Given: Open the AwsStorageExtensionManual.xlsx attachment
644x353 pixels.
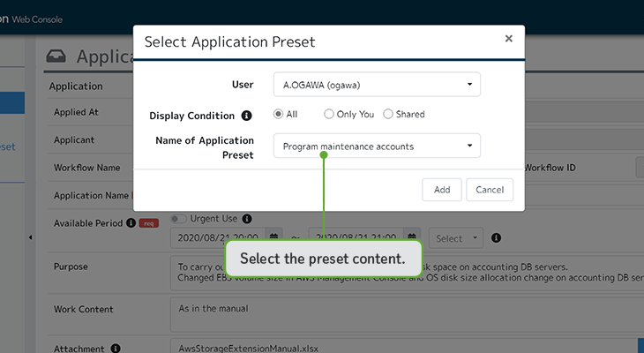Looking at the screenshot, I should click(x=247, y=349).
